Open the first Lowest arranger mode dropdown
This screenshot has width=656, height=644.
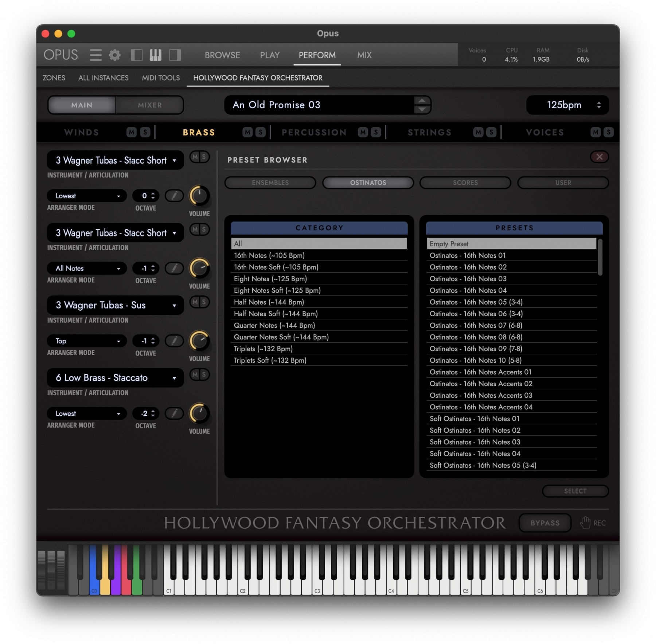tap(87, 196)
